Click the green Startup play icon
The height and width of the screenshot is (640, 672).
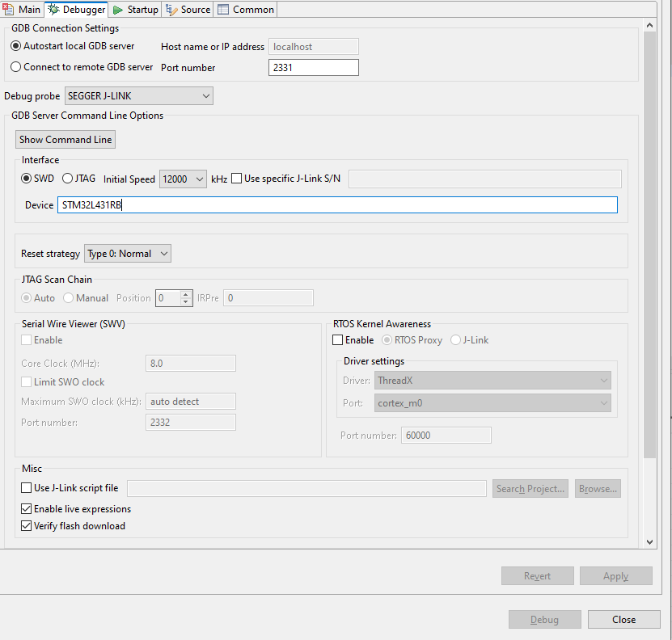116,10
